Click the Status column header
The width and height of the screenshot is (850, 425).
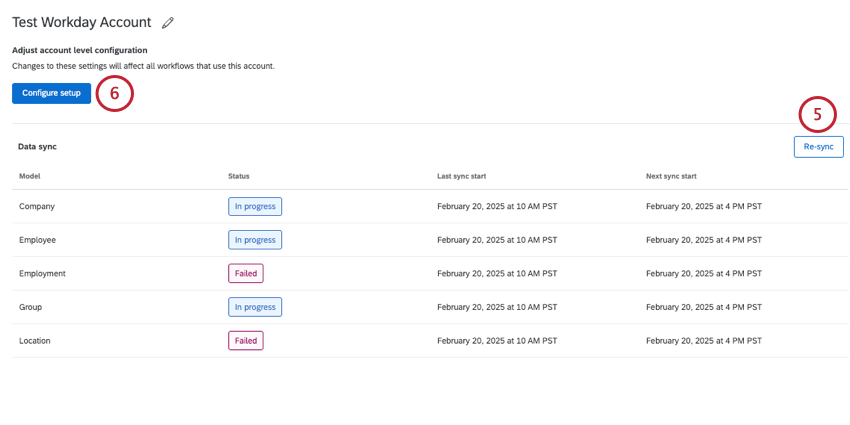click(x=238, y=176)
